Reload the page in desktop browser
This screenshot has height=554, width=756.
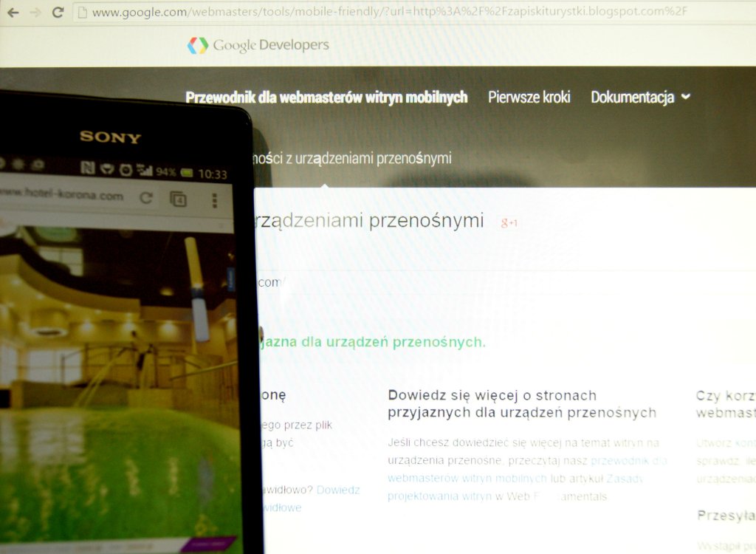click(58, 12)
